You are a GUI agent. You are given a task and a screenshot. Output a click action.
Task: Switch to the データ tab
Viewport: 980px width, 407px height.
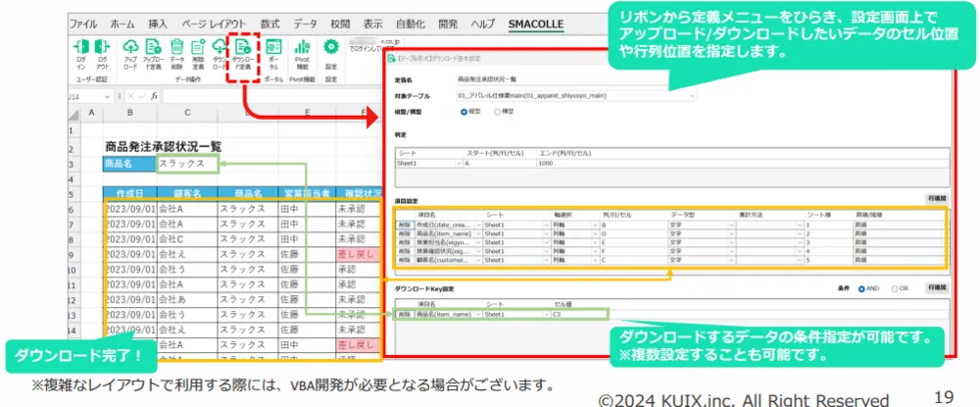pos(305,25)
